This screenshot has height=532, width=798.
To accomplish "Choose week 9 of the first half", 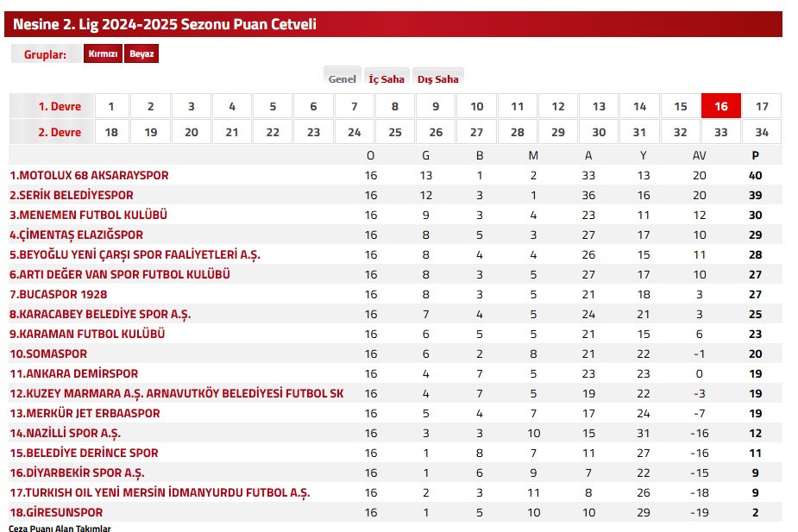I will [436, 106].
